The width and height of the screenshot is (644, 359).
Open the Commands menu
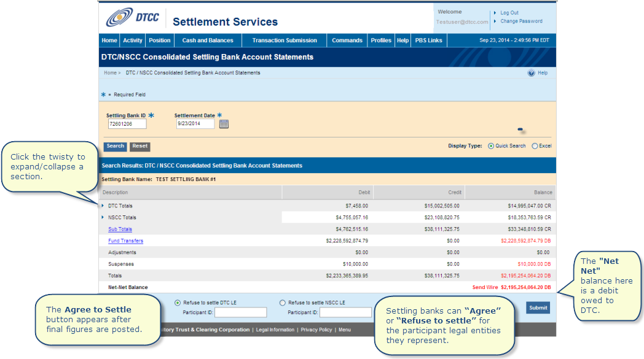click(x=347, y=41)
